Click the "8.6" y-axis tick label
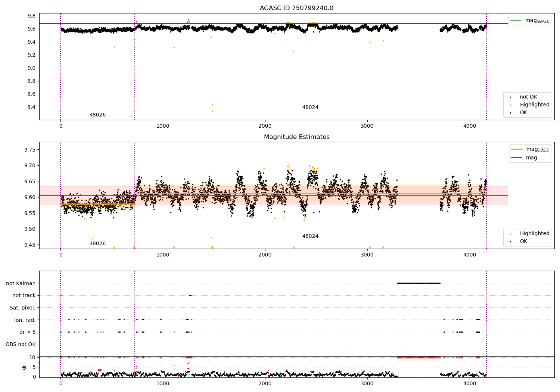 point(32,94)
